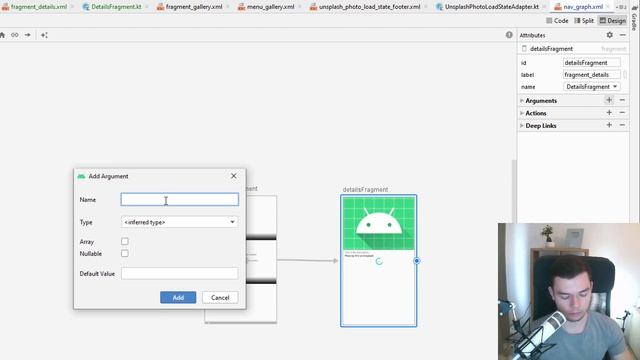The image size is (640, 360).
Task: Click the home start-destination icon in toolbar
Action: (2, 35)
